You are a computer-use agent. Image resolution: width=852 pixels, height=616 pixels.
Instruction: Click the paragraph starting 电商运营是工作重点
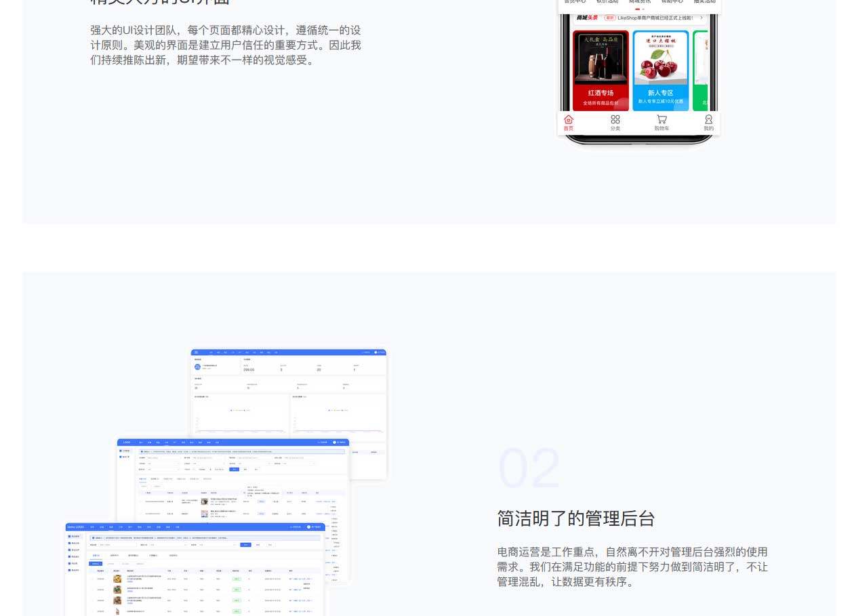coord(632,567)
